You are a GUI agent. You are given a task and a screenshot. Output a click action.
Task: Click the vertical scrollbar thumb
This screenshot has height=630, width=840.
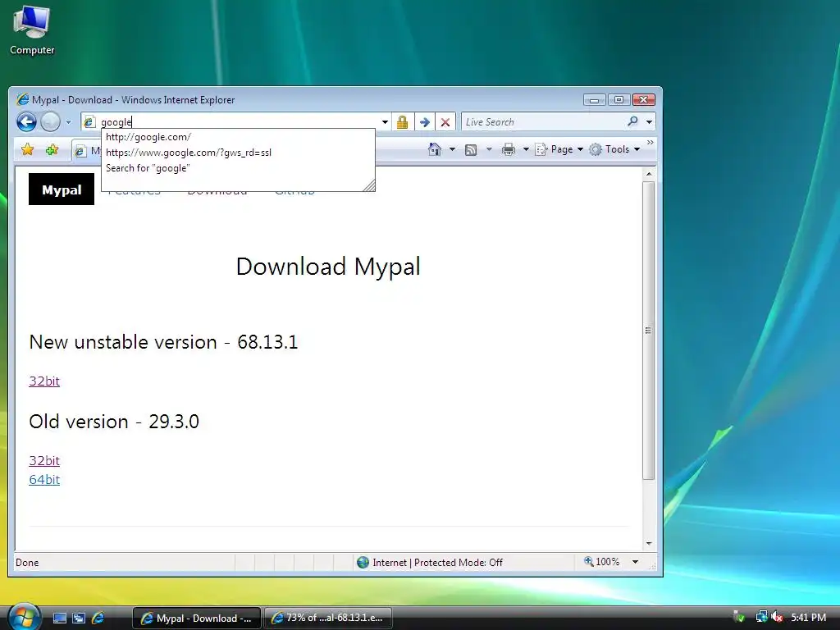(x=649, y=331)
